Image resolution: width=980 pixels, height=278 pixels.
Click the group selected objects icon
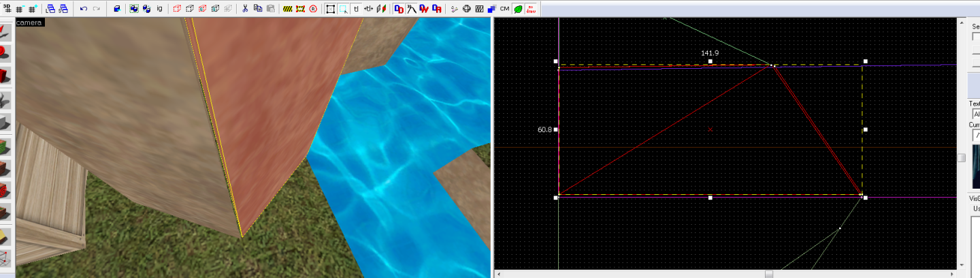tap(134, 9)
